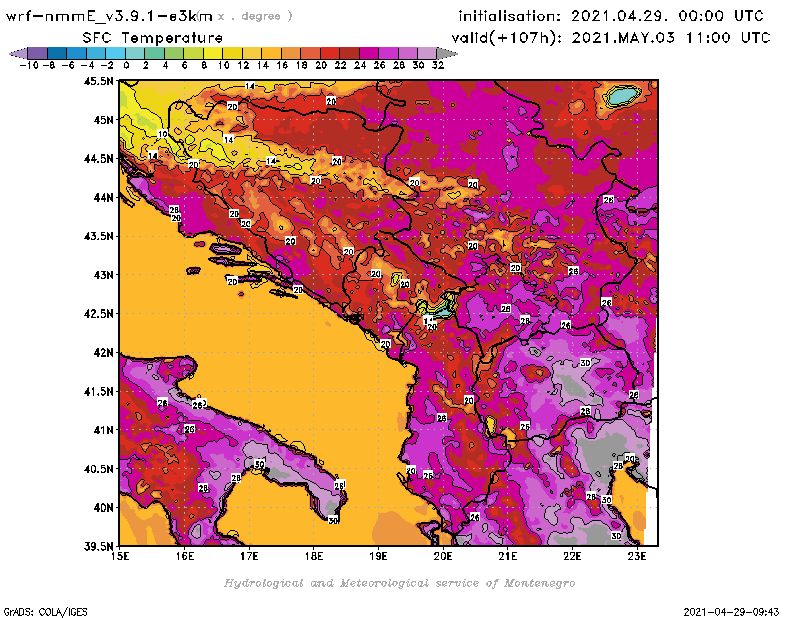Click the 22E longitude axis label
This screenshot has width=800, height=618.
click(572, 556)
